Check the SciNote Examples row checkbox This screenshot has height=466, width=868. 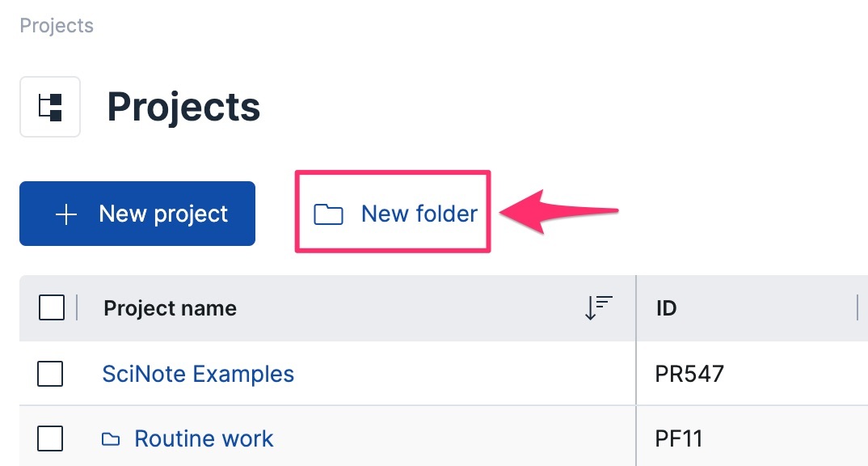tap(50, 374)
